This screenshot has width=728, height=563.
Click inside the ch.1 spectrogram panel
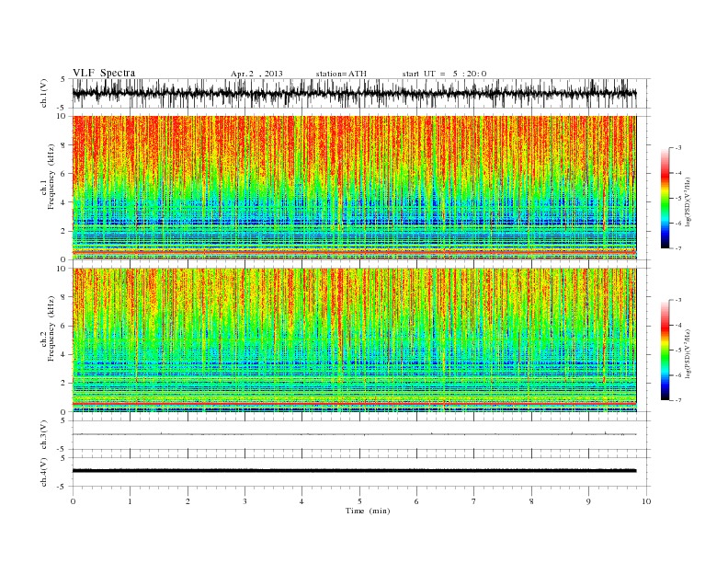point(354,188)
